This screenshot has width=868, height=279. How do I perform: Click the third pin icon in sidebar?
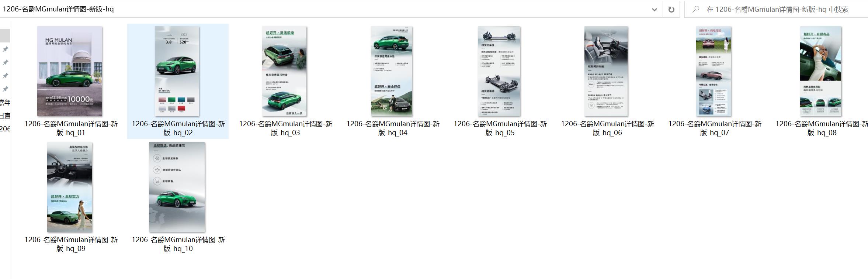(6, 76)
